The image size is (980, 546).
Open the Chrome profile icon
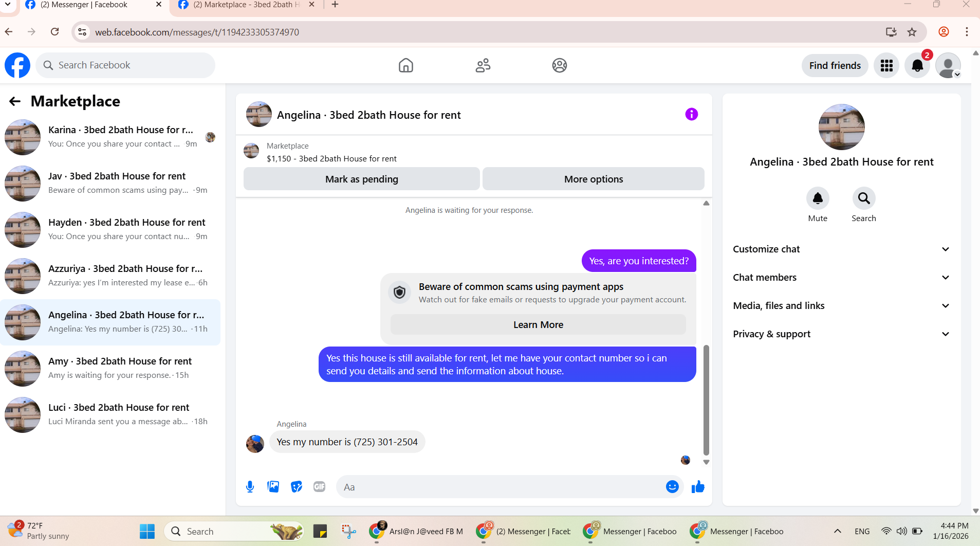(944, 32)
